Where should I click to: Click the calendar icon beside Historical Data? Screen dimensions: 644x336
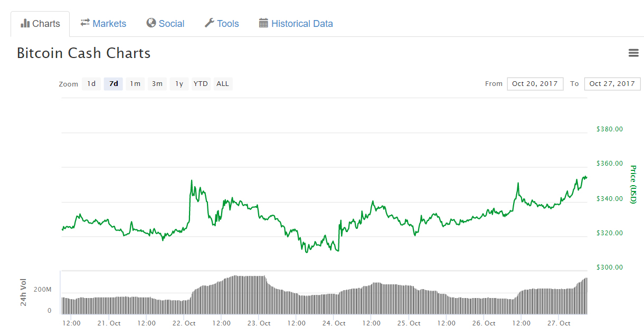coord(263,23)
